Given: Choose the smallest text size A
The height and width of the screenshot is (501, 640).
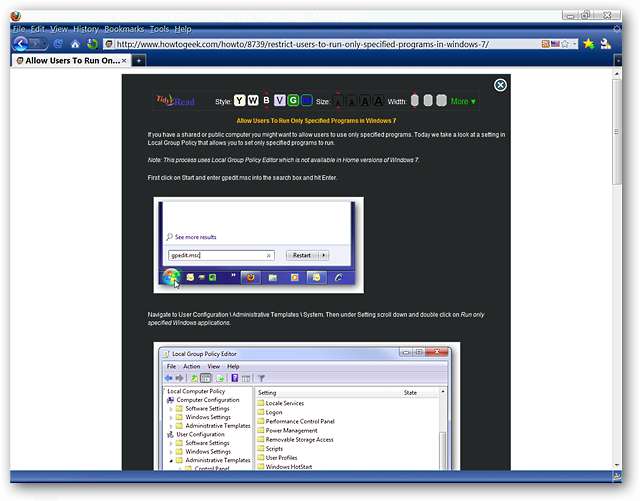Looking at the screenshot, I should click(339, 101).
